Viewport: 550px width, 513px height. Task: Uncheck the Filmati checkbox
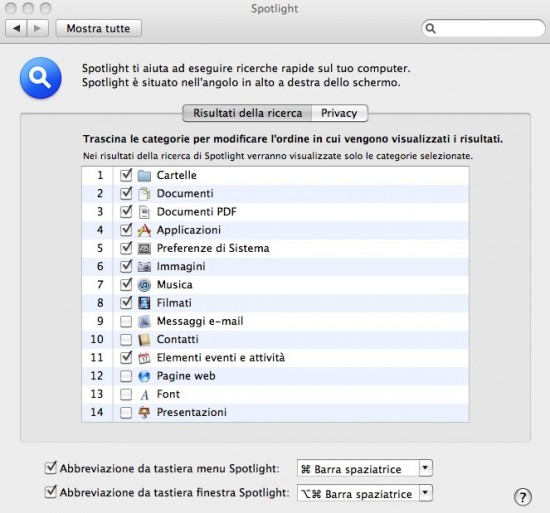(x=126, y=303)
